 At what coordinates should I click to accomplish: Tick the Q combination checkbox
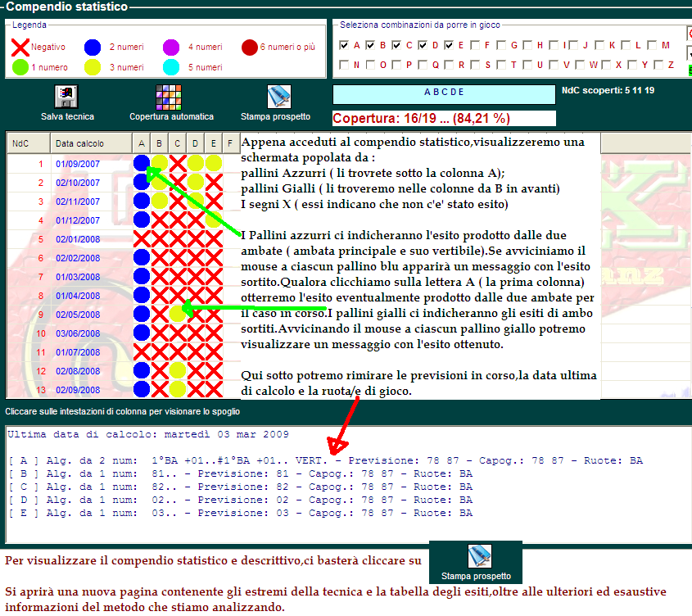click(x=423, y=65)
